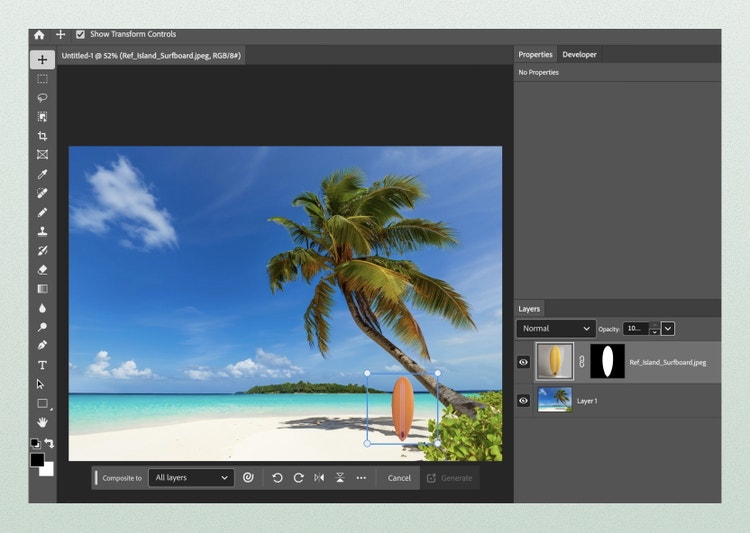Click the layer Opacity value field
Image resolution: width=750 pixels, height=533 pixels.
pos(636,329)
